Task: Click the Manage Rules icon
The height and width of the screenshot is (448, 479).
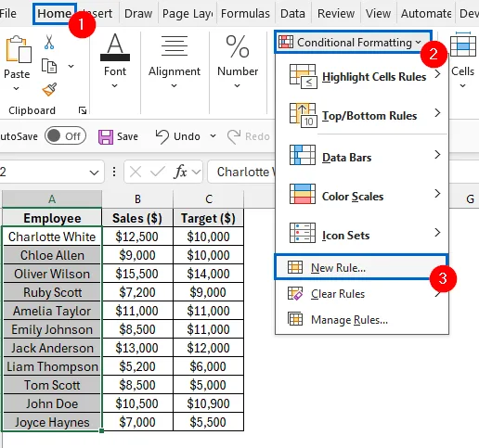Action: 295,319
